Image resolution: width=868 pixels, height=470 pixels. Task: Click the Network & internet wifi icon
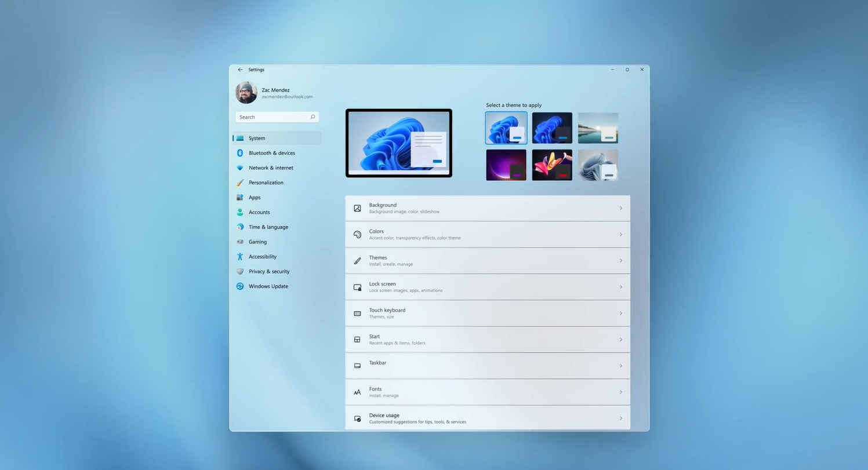point(240,168)
